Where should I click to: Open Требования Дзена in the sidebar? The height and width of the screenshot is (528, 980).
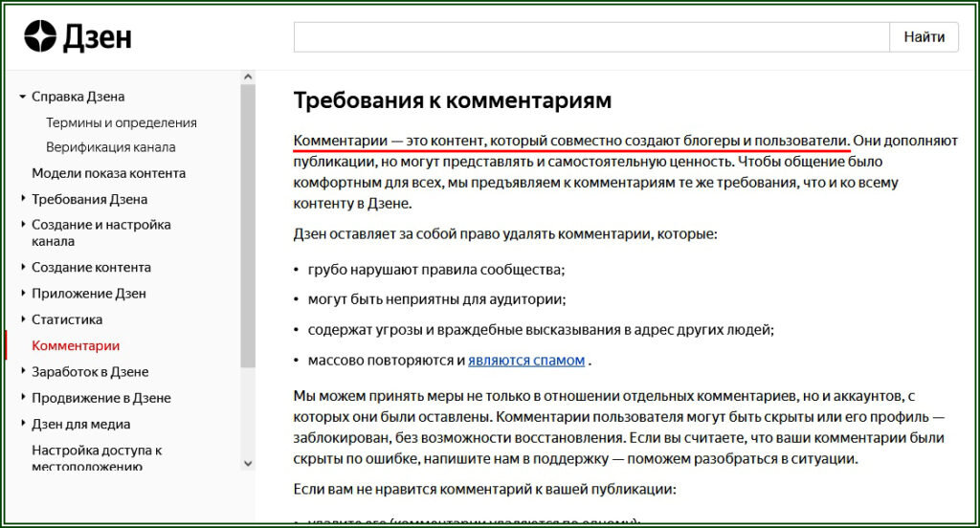tap(89, 199)
